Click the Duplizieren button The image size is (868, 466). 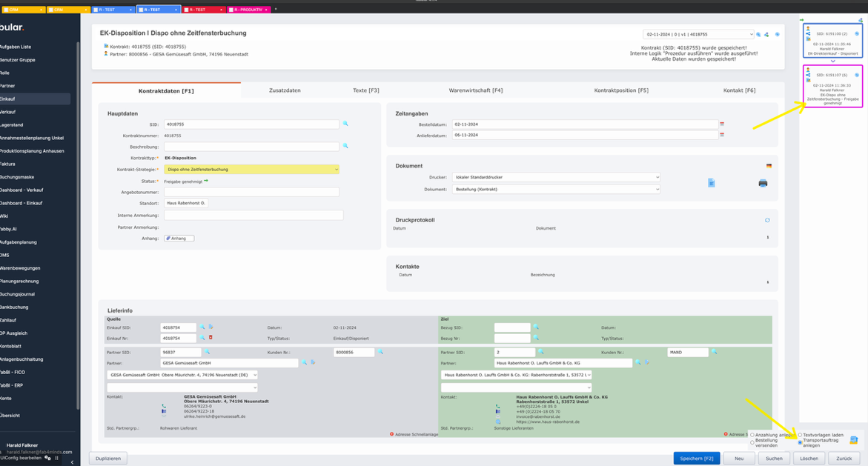108,459
